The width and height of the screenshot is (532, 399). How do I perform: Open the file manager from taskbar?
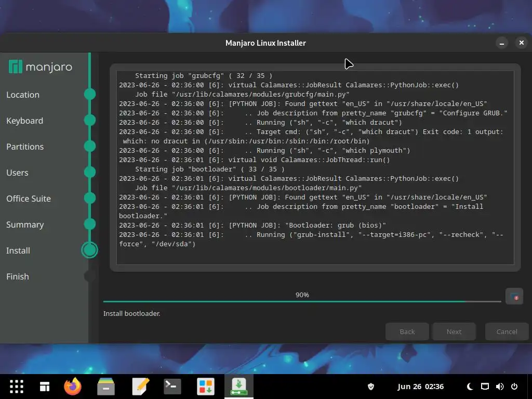coord(106,387)
